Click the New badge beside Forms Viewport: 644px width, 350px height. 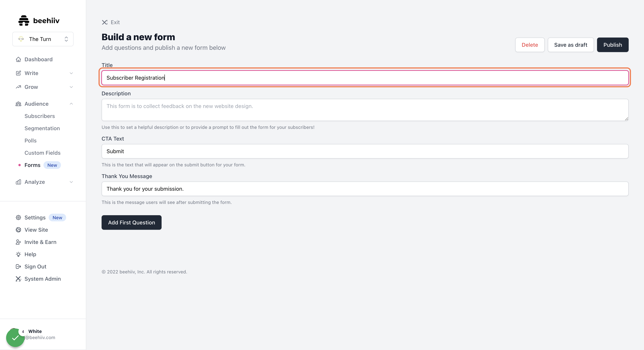coord(52,165)
